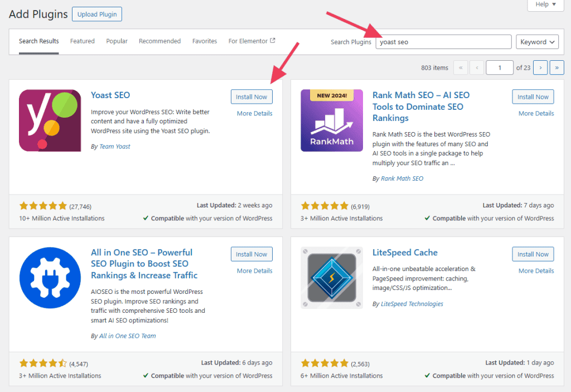571x392 pixels.
Task: Click the All in One SEO star rating
Action: coord(43,363)
